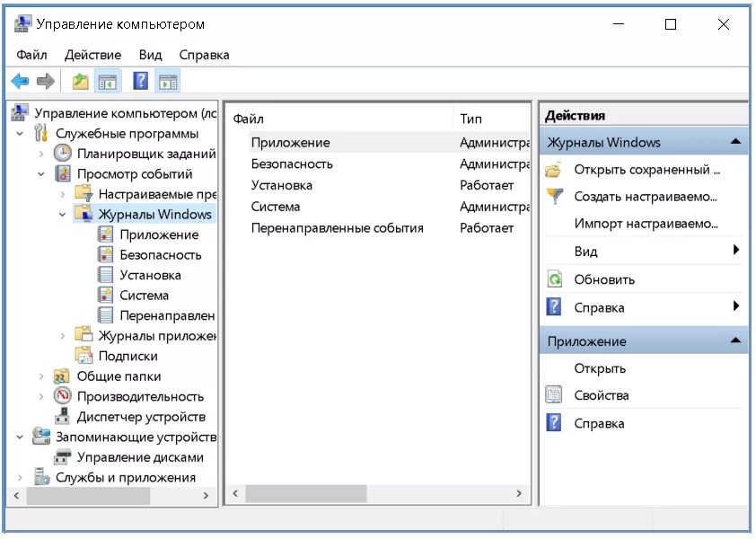The width and height of the screenshot is (756, 539).
Task: Click the Просмотр событий icon in tree
Action: [63, 173]
